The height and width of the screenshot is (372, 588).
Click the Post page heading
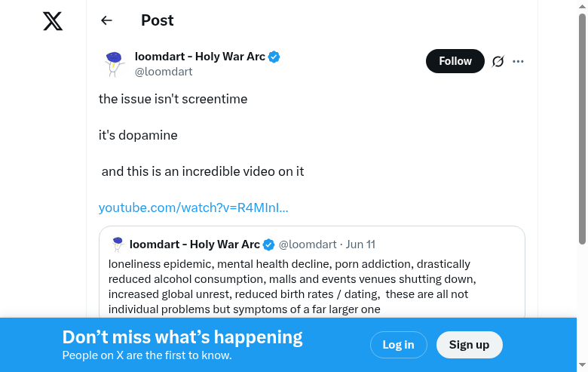pos(158,20)
